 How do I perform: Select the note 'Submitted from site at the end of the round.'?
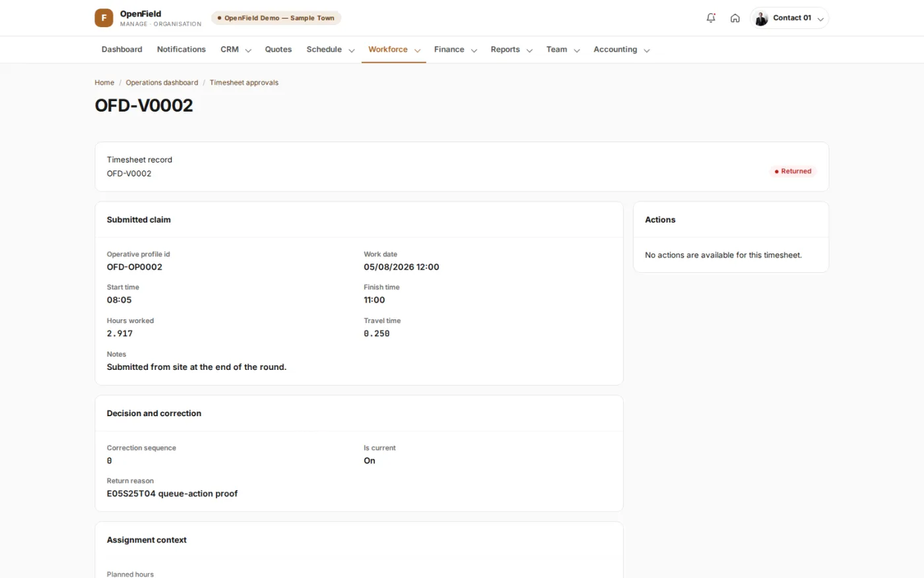[x=197, y=367]
